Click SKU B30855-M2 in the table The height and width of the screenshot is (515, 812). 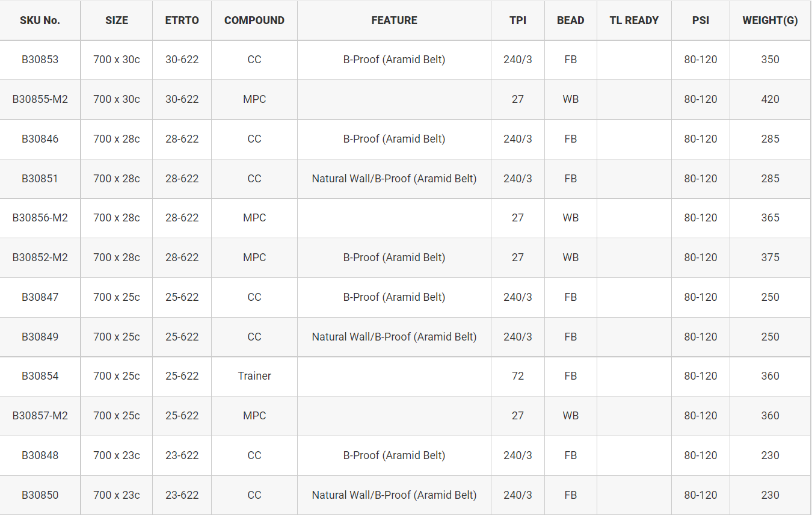(40, 99)
